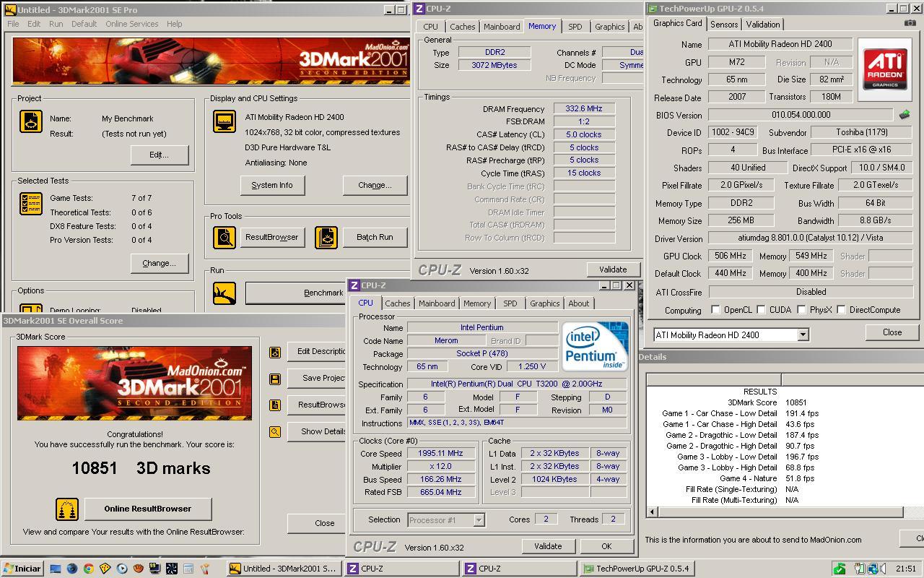Click Validate in the CPU-Z Memory window

click(x=613, y=269)
